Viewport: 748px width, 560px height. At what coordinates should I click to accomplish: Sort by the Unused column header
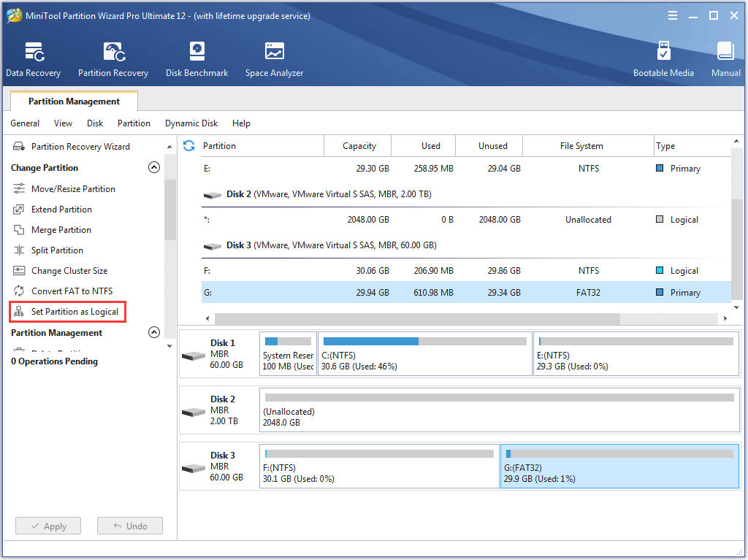coord(489,146)
